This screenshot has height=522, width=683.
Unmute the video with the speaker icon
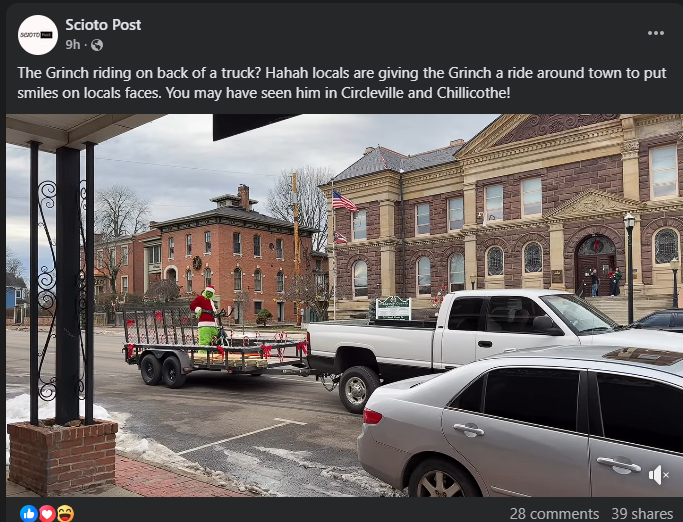[658, 475]
